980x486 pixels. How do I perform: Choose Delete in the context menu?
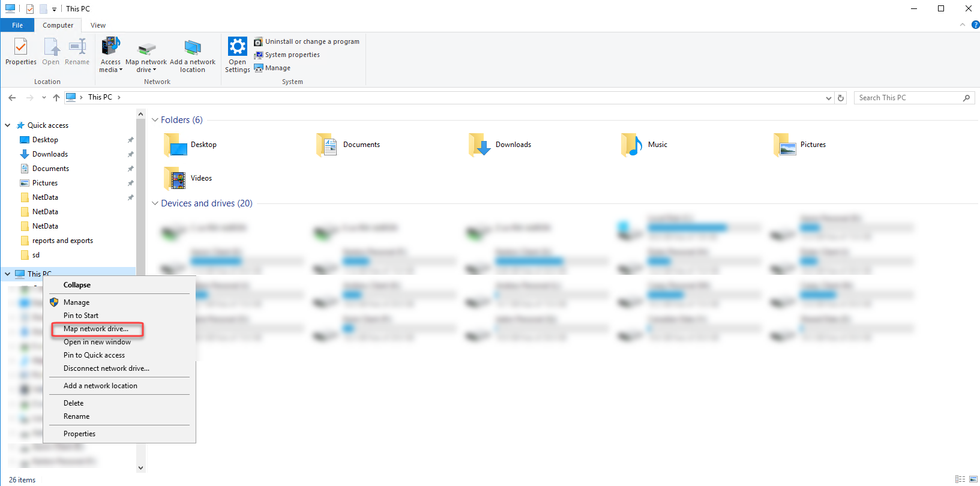[119, 403]
